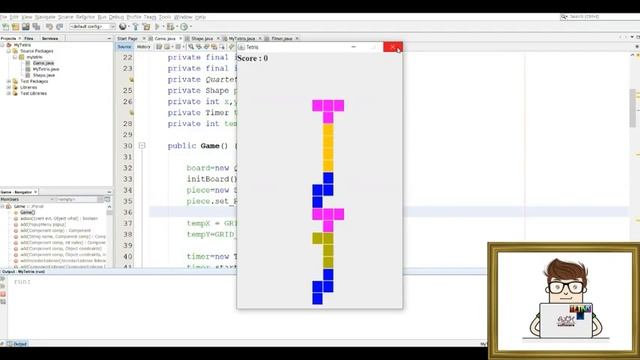Screen dimensions: 640x360
Task: Expand the Test Libraries node
Action: pos(9,93)
